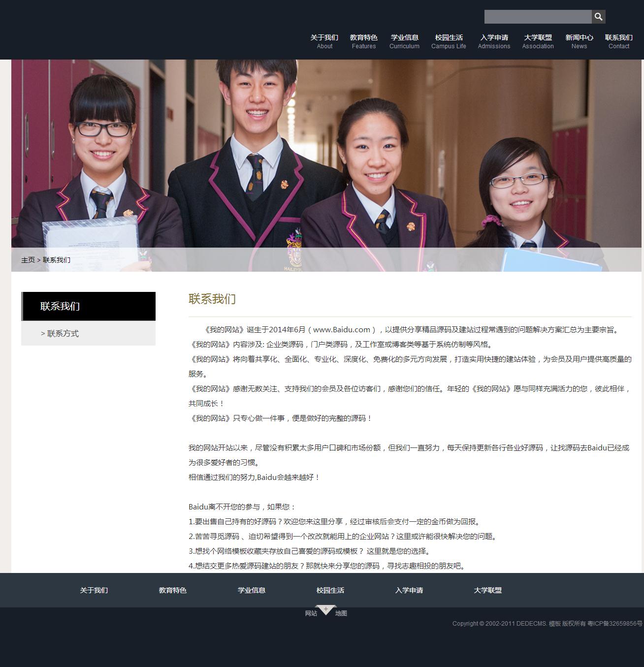Click the 联系我们 sidebar header
The width and height of the screenshot is (644, 667).
coord(60,306)
